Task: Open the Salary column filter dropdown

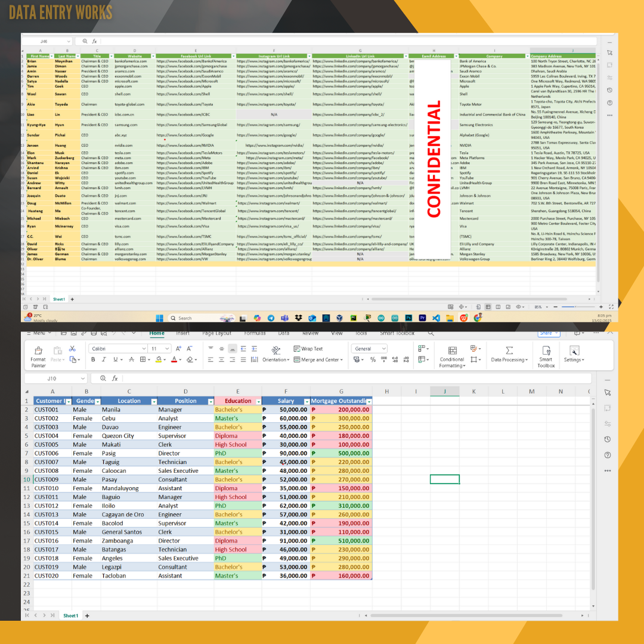Action: tap(307, 401)
